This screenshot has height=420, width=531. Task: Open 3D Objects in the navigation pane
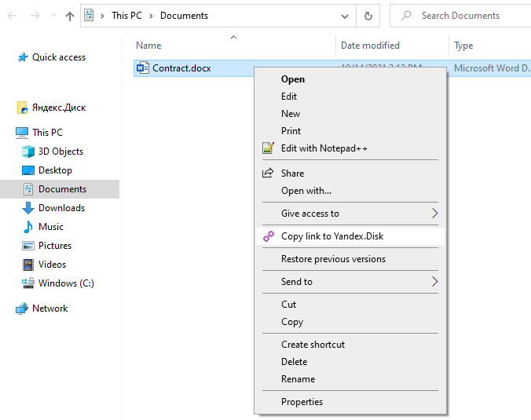click(60, 152)
